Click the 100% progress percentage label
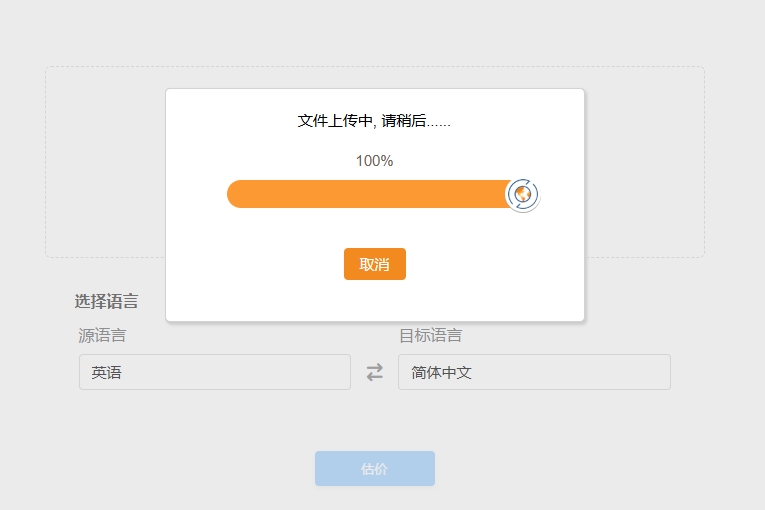 click(374, 161)
